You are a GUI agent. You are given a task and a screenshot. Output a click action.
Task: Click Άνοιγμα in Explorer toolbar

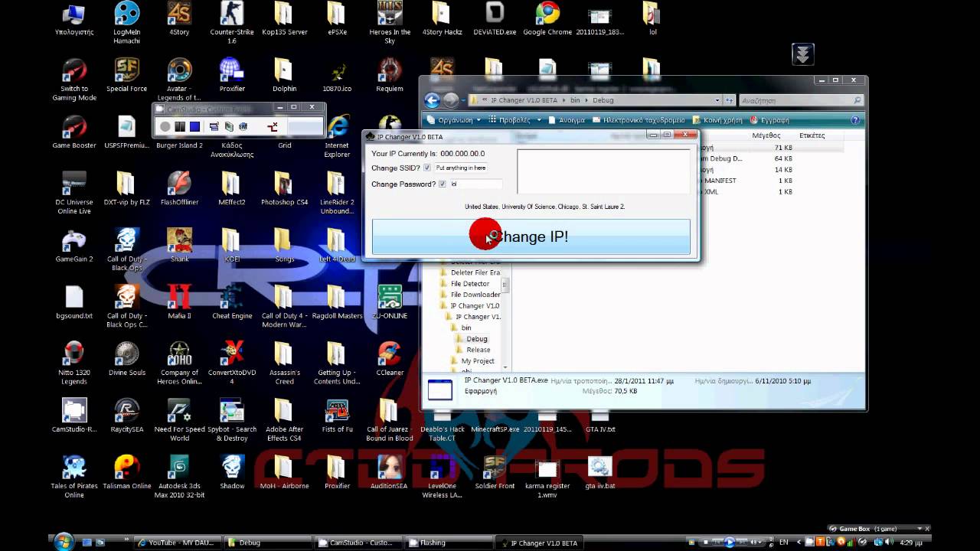click(567, 120)
